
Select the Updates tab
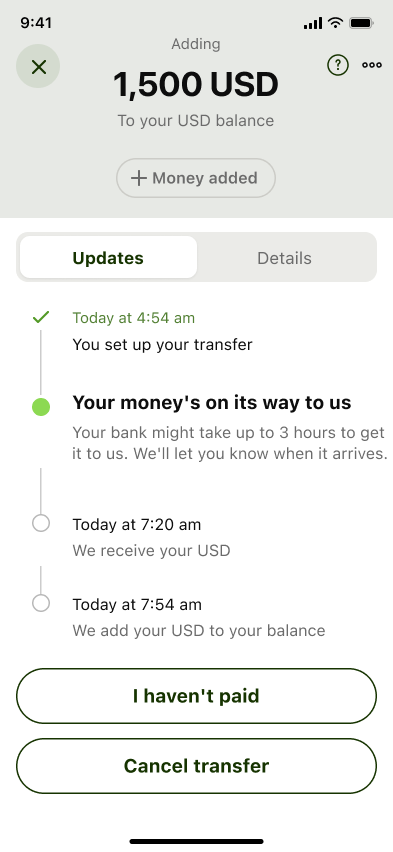[108, 258]
